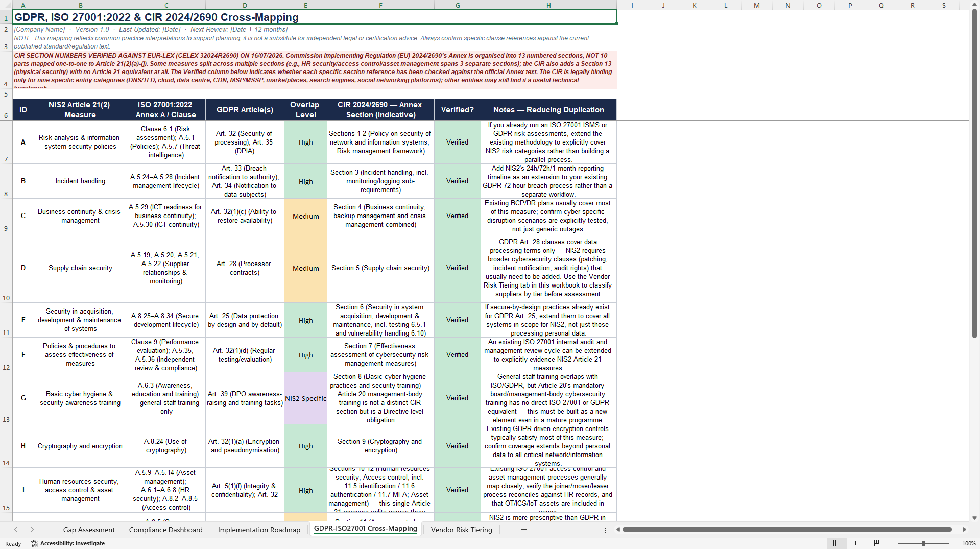Viewport: 980px width, 549px height.
Task: Zoom in with plus button
Action: coord(953,543)
